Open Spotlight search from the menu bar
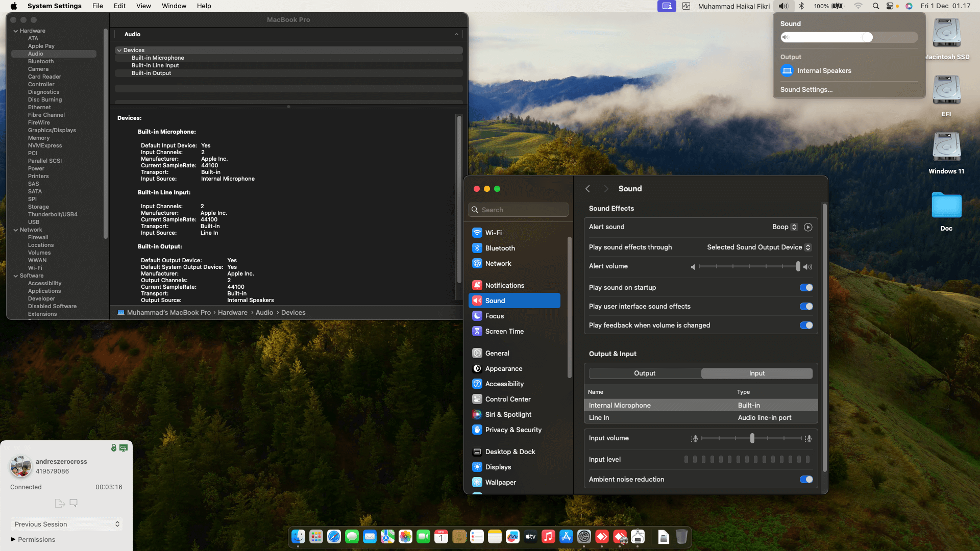Image resolution: width=980 pixels, height=551 pixels. coord(876,6)
